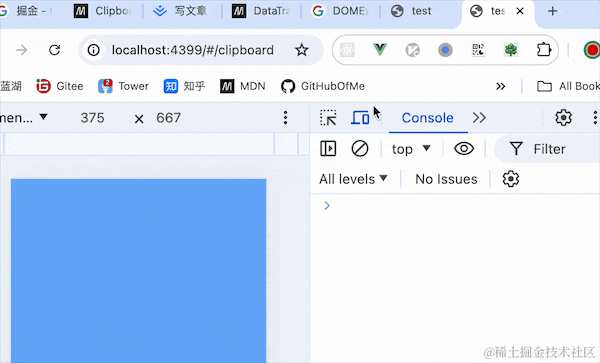The width and height of the screenshot is (600, 363).
Task: Click the blue box in page preview
Action: click(138, 271)
